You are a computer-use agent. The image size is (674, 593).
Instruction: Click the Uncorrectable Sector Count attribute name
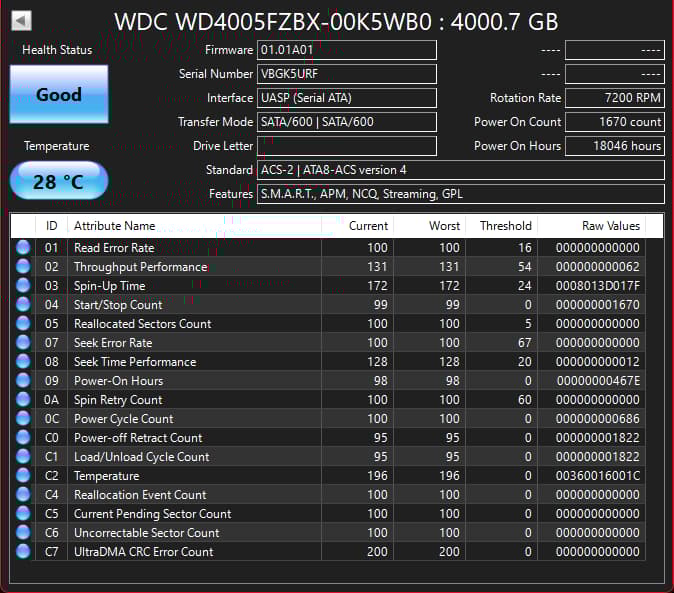tap(147, 533)
